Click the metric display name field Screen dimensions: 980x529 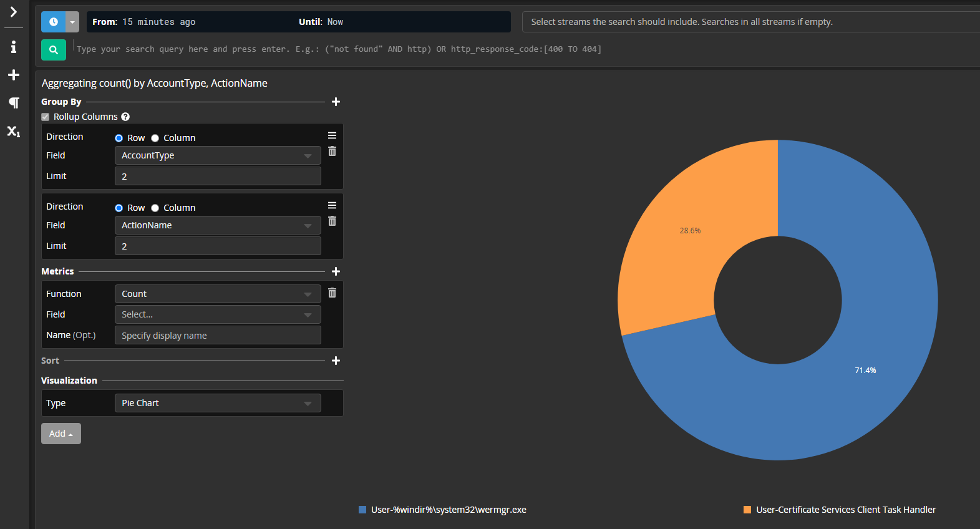pos(217,336)
